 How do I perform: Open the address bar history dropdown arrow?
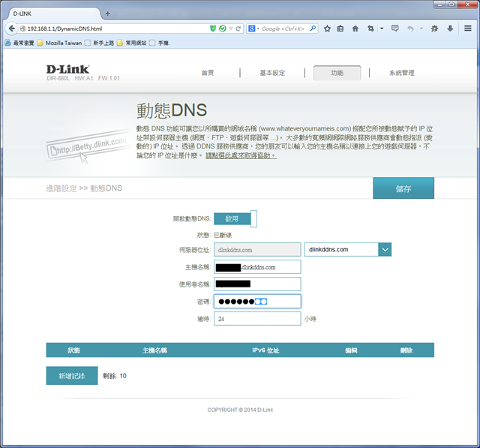pyautogui.click(x=231, y=29)
